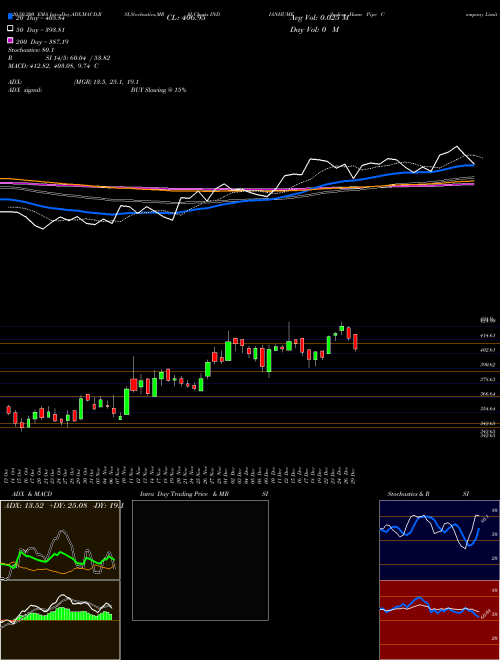
Task: Open the MACD histogram panel with green bars
Action: point(60,620)
